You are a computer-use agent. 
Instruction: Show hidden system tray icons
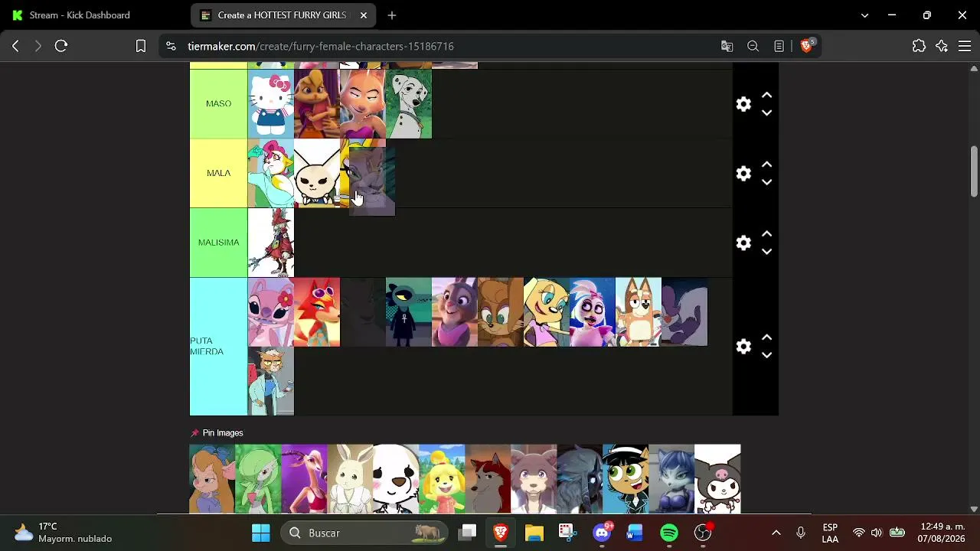776,533
